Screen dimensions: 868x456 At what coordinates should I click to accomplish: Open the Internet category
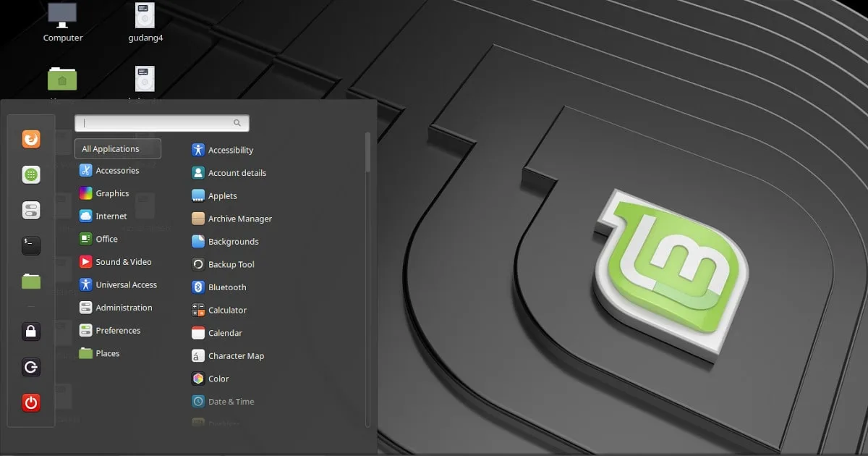pyautogui.click(x=118, y=216)
